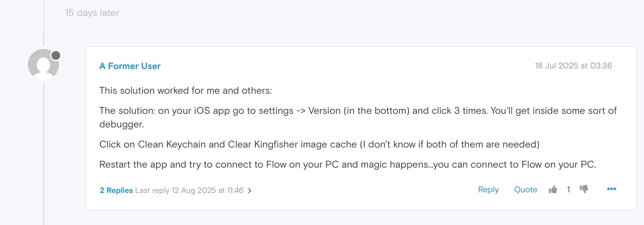
Task: Click the 'Restart the app' paragraph
Action: click(x=347, y=164)
